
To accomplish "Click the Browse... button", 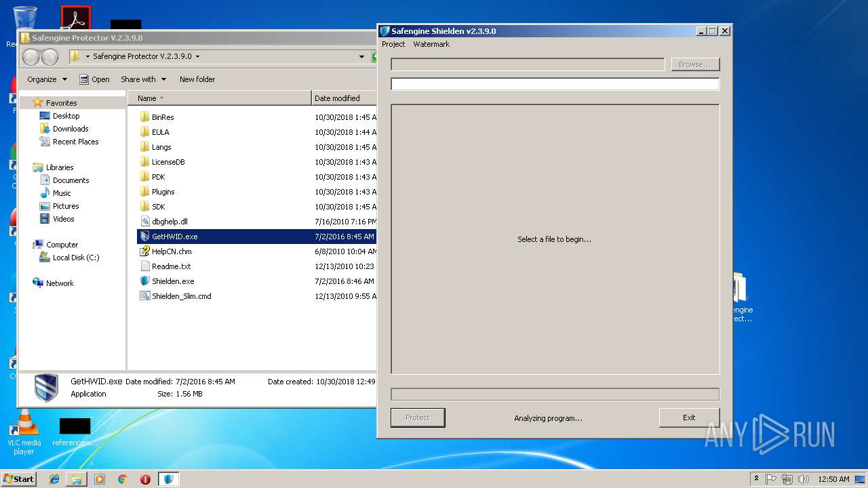I will [x=695, y=64].
